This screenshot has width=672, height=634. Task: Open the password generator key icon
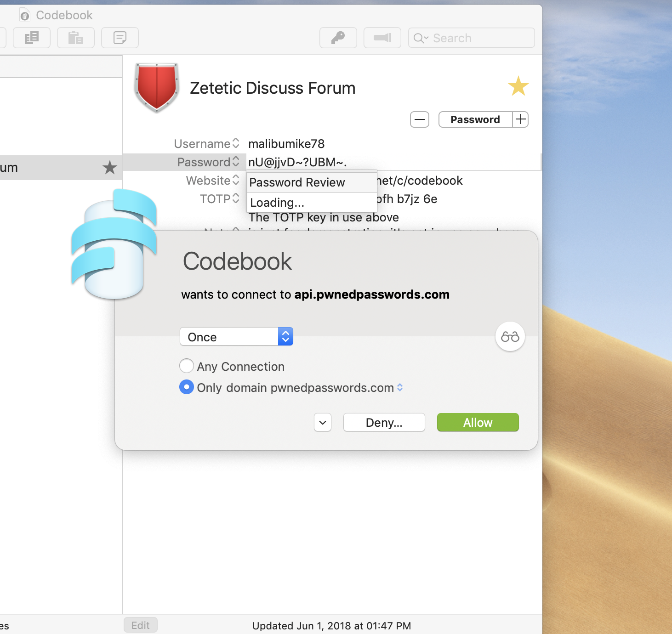pyautogui.click(x=338, y=38)
